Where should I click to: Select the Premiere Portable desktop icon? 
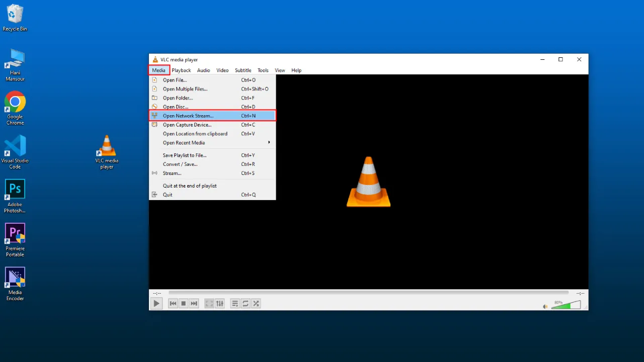click(15, 240)
